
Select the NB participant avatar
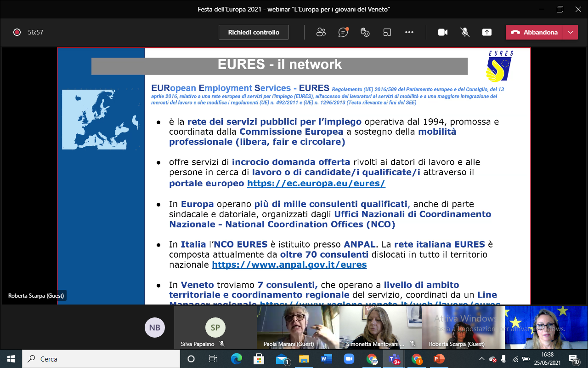coord(155,328)
